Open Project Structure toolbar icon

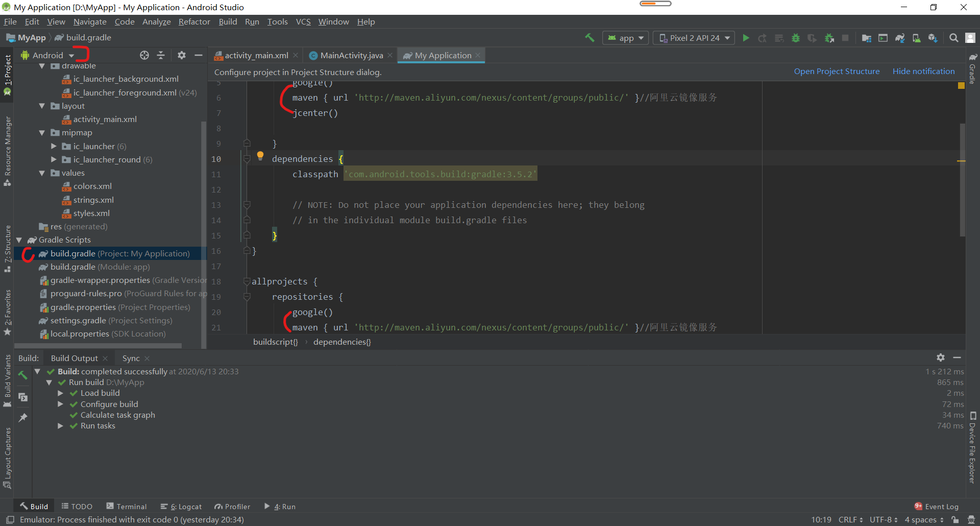[866, 38]
